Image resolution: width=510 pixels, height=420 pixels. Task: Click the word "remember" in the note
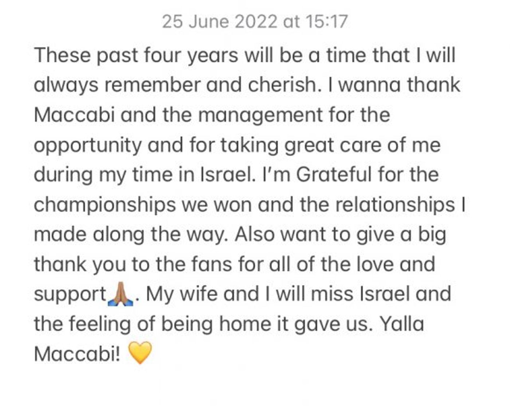(152, 85)
